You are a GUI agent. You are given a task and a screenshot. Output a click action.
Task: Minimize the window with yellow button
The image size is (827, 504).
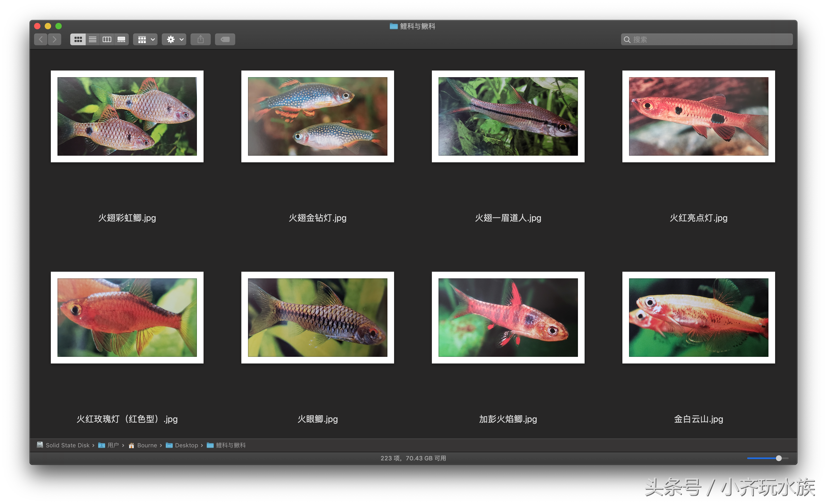[x=48, y=26]
